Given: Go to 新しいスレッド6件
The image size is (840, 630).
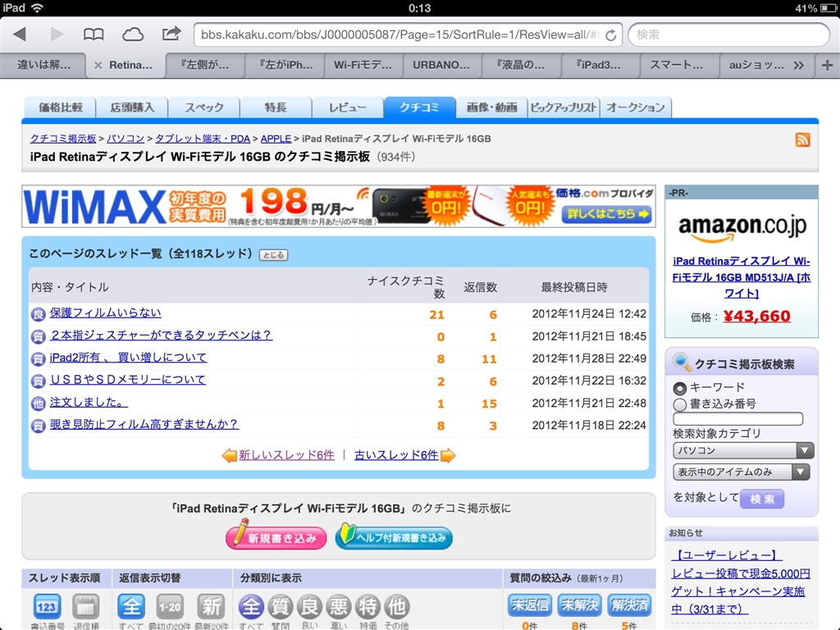Looking at the screenshot, I should [x=286, y=455].
